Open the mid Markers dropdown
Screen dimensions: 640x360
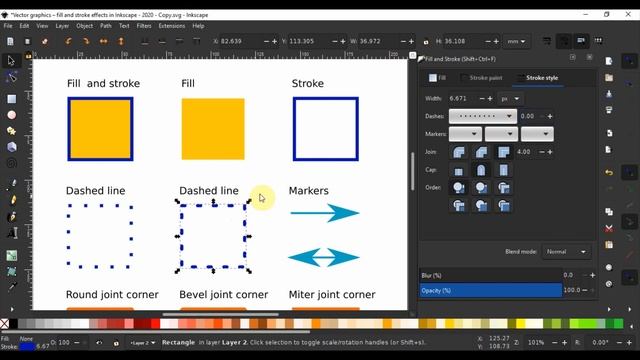(x=501, y=134)
